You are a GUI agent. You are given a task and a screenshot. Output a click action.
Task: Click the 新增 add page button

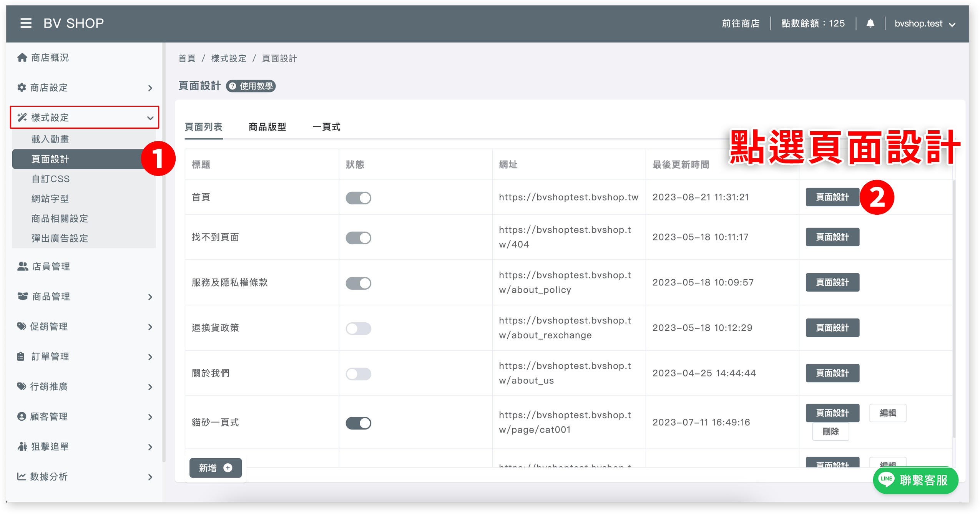(x=216, y=468)
